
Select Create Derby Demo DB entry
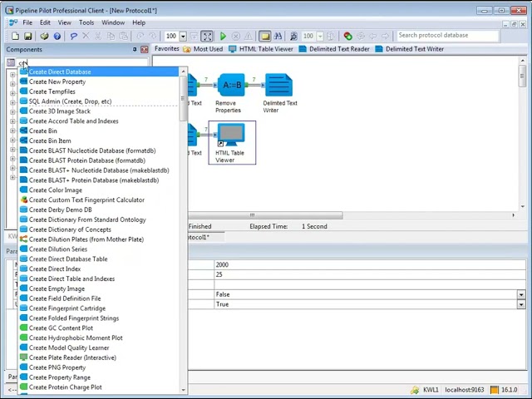(98, 209)
